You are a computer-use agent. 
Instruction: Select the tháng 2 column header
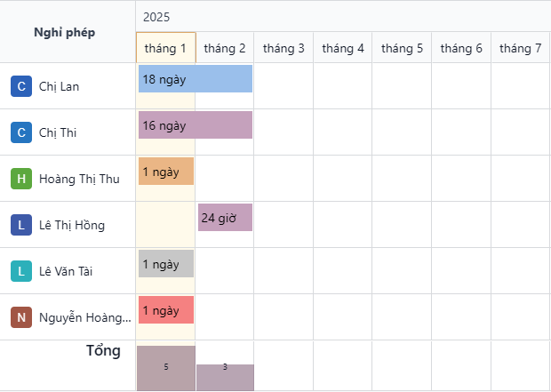point(225,48)
